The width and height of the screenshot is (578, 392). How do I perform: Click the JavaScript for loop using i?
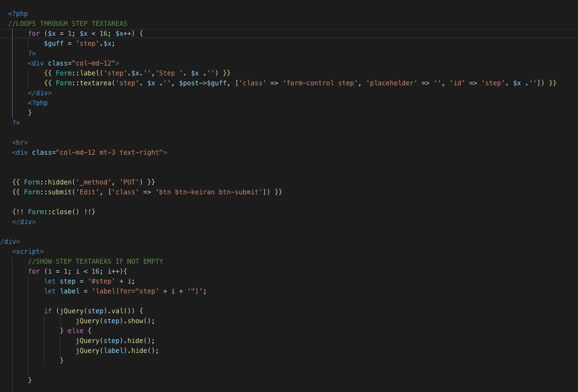tap(78, 271)
